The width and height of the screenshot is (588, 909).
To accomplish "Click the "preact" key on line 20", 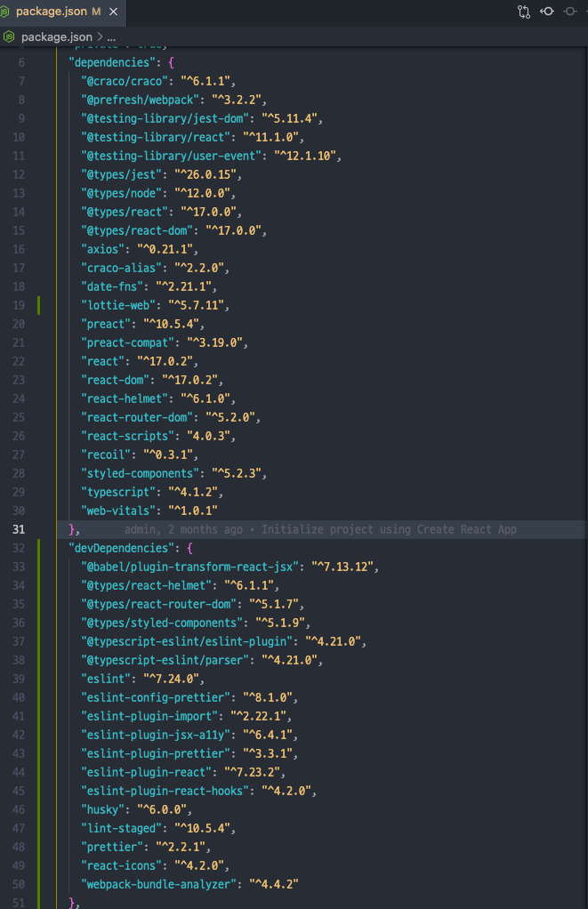I will pyautogui.click(x=106, y=324).
